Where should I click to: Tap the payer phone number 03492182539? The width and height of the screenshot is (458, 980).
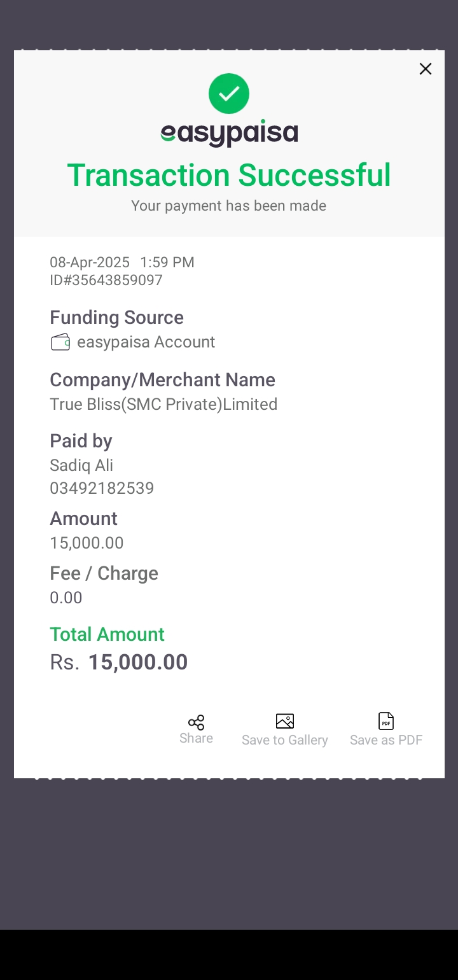pos(102,488)
